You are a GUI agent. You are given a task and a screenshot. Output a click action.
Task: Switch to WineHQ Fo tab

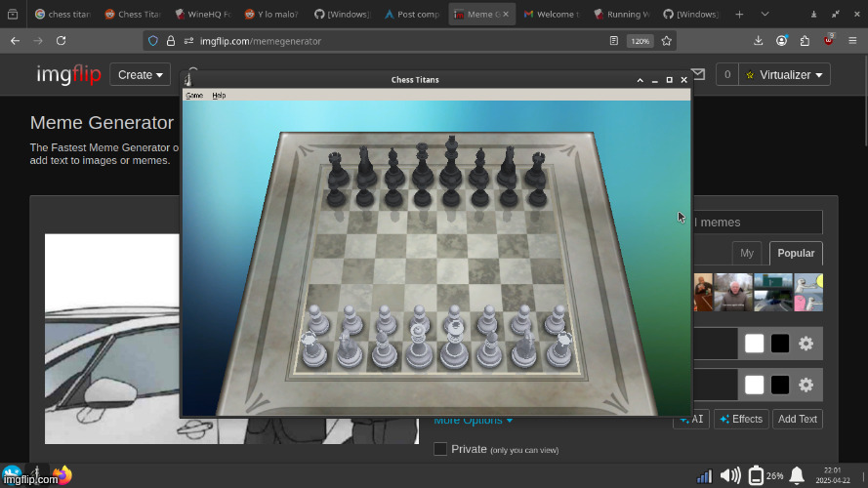click(203, 15)
